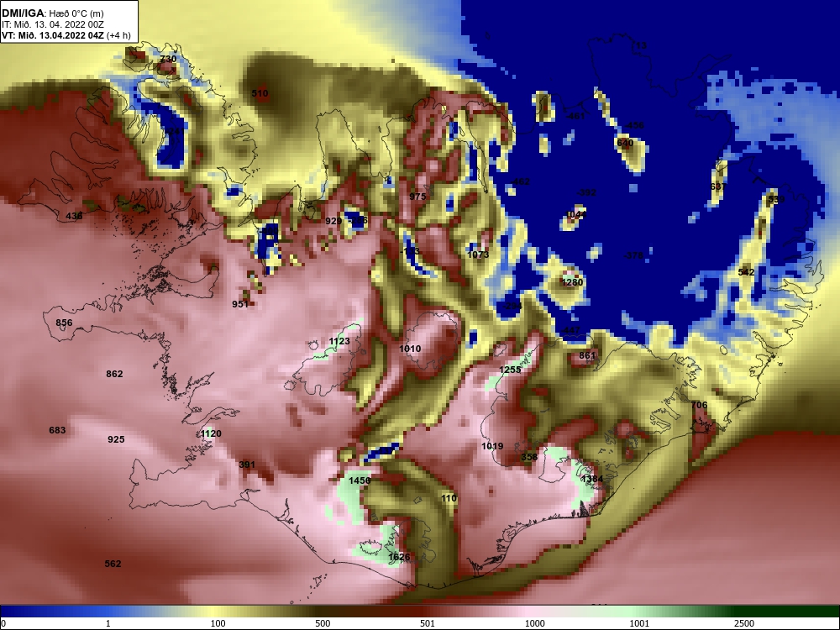Click the 539 value on the map

(776, 199)
